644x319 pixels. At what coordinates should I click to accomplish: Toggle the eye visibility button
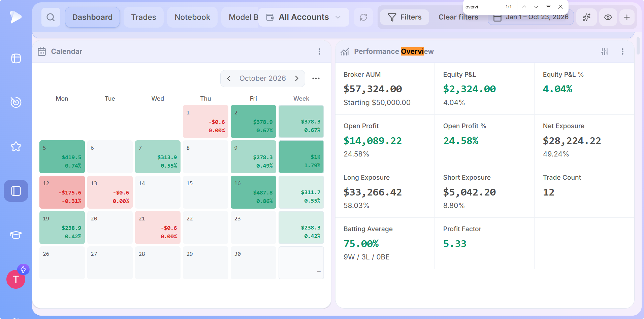(x=608, y=17)
